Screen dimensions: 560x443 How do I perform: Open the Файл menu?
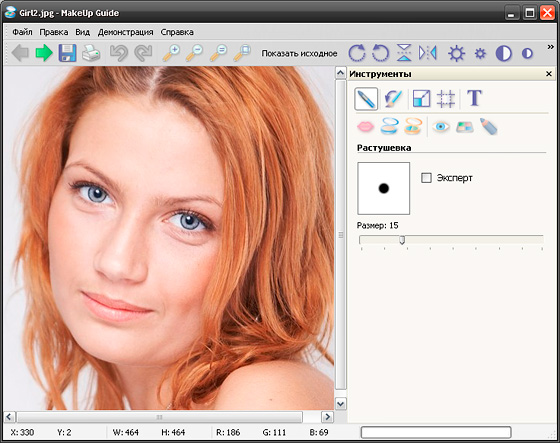(22, 32)
